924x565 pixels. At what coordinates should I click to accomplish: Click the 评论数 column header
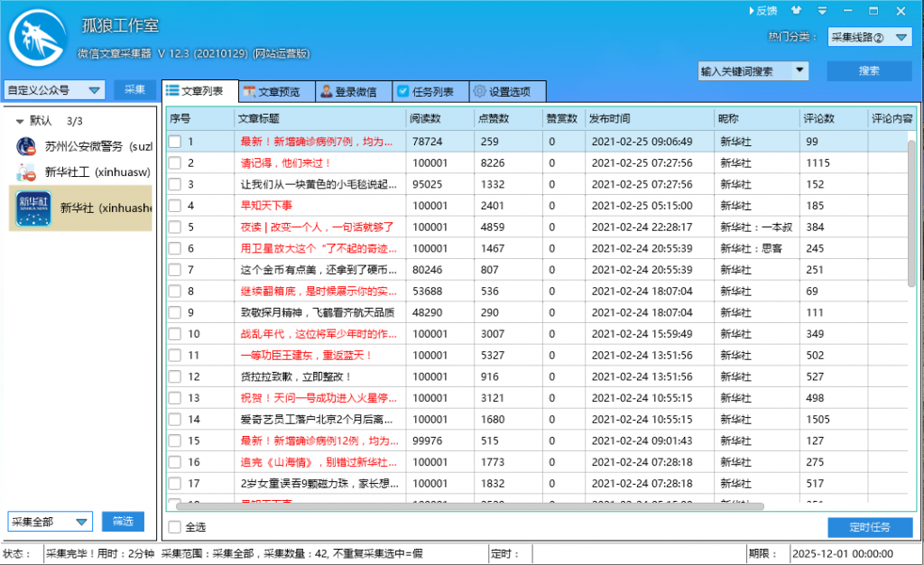pos(833,118)
